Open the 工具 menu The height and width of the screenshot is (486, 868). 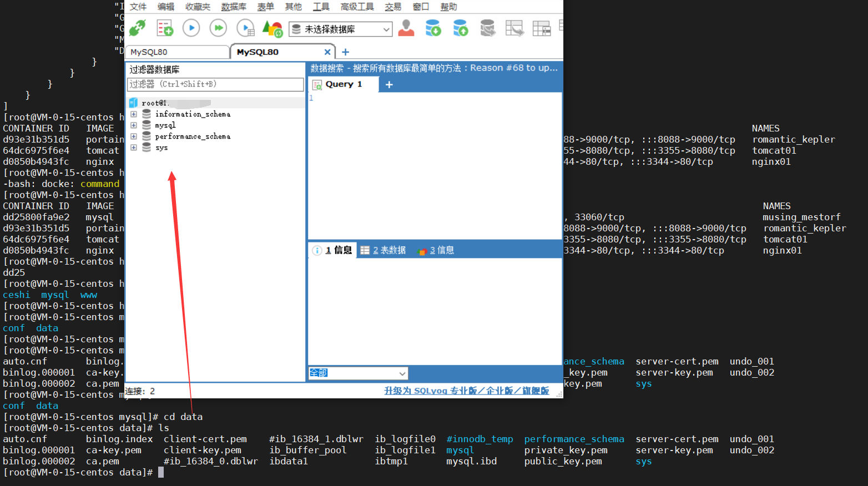pos(321,7)
